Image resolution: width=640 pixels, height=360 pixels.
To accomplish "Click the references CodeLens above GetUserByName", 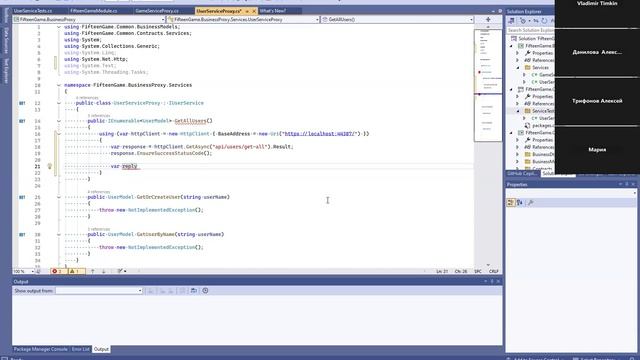I will pos(99,229).
